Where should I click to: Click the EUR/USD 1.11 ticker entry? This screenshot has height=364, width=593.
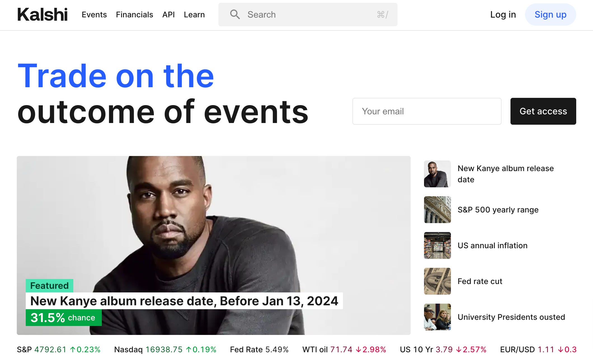(538, 349)
